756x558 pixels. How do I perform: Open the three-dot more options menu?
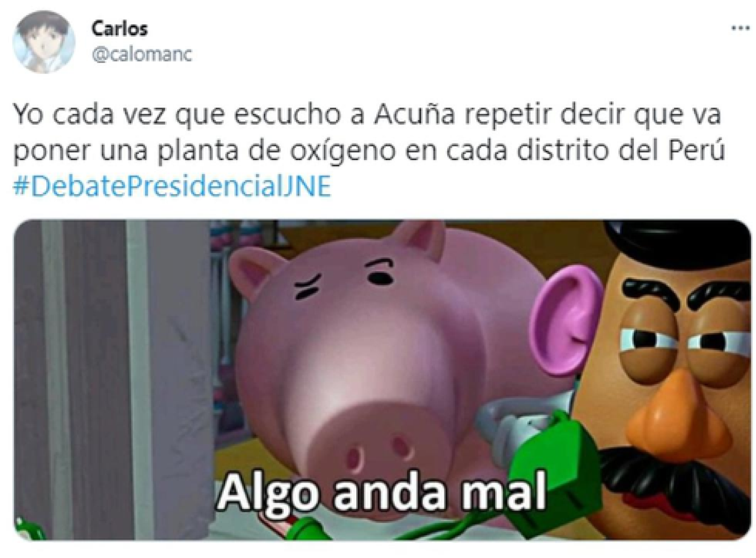click(740, 28)
